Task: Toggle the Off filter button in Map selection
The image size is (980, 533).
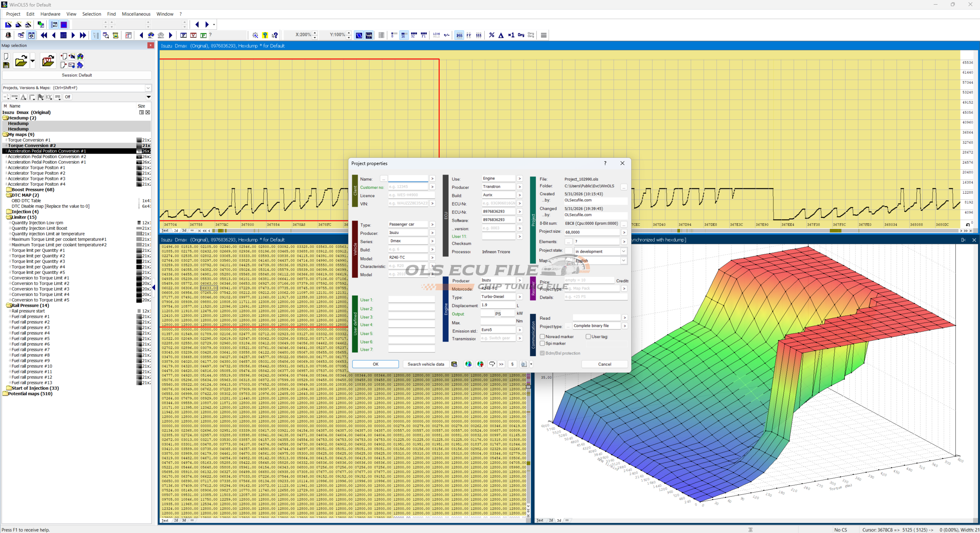Action: [67, 97]
